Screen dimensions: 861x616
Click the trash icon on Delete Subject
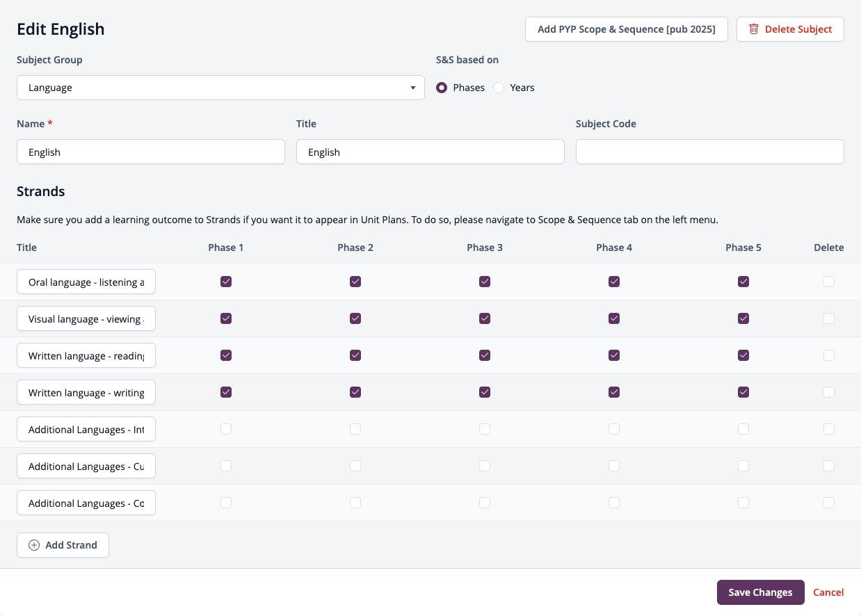754,29
